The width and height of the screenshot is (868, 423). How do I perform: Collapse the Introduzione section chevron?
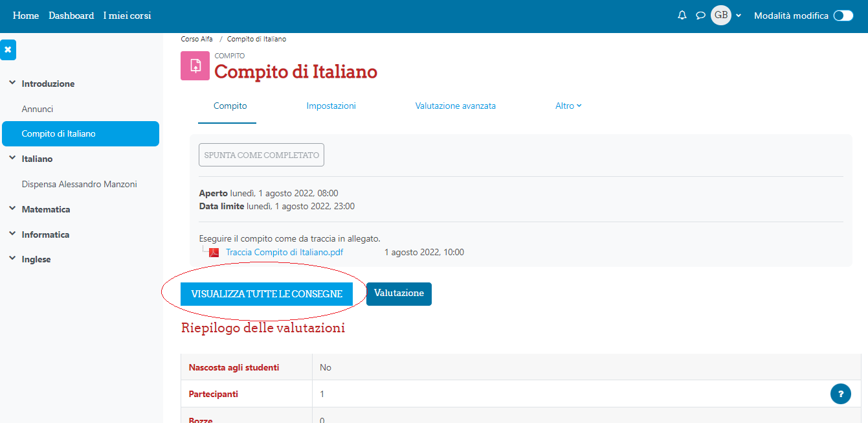12,84
